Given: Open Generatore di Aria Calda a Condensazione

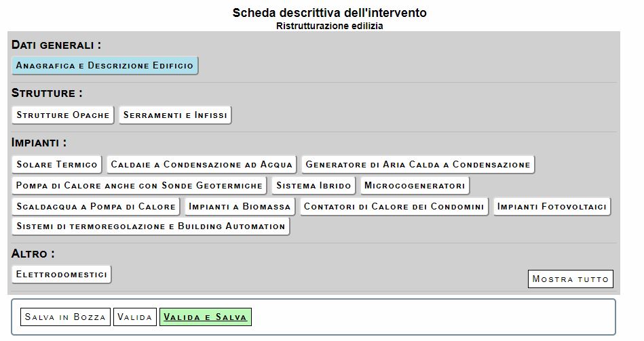Looking at the screenshot, I should (417, 164).
